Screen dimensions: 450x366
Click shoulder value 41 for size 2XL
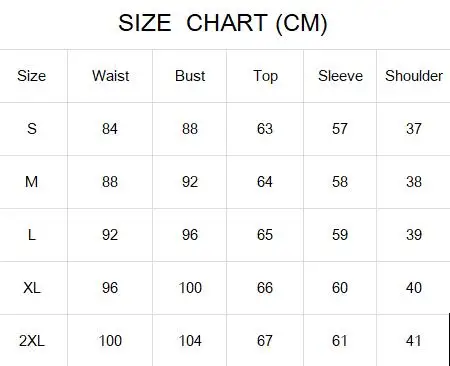pyautogui.click(x=414, y=341)
